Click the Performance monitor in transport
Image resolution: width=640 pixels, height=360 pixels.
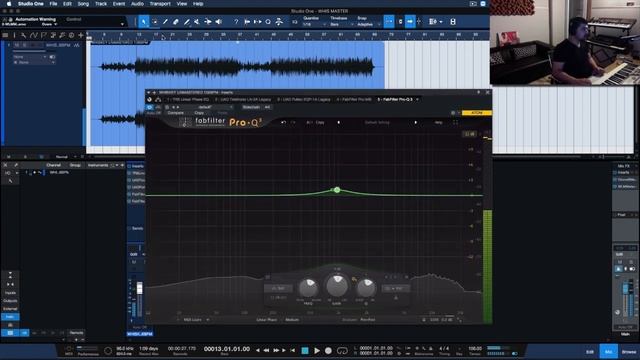(x=88, y=350)
